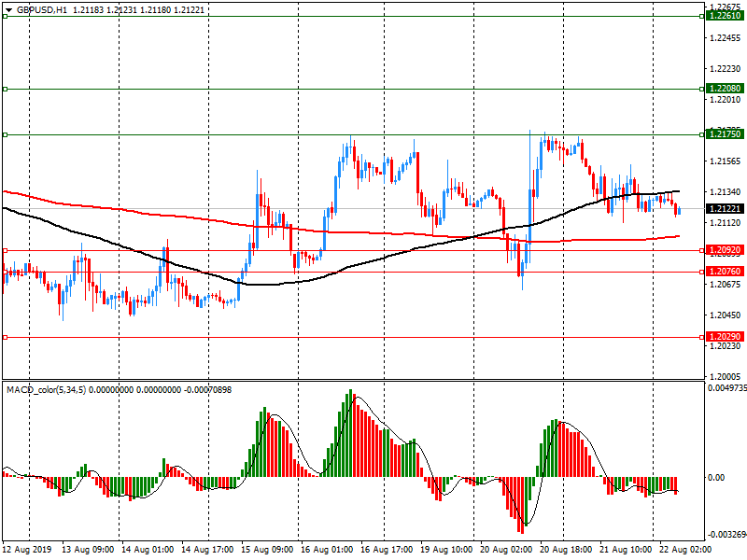Click the 1.22455 price scale value
Image resolution: width=747 pixels, height=560 pixels.
coord(726,38)
